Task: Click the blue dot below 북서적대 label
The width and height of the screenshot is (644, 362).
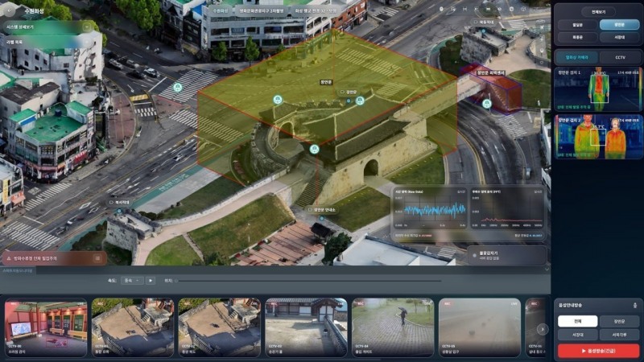Action: (119, 211)
